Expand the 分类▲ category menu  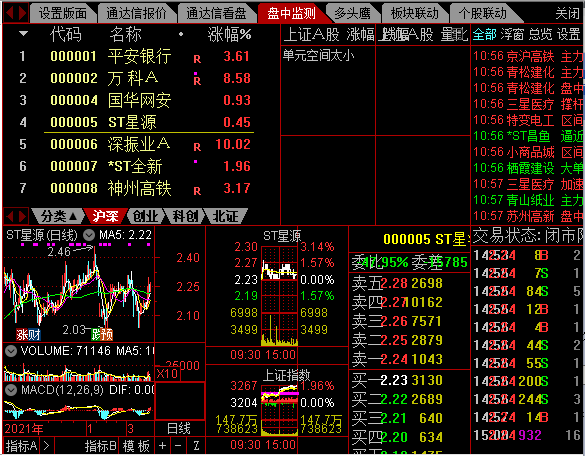(58, 216)
